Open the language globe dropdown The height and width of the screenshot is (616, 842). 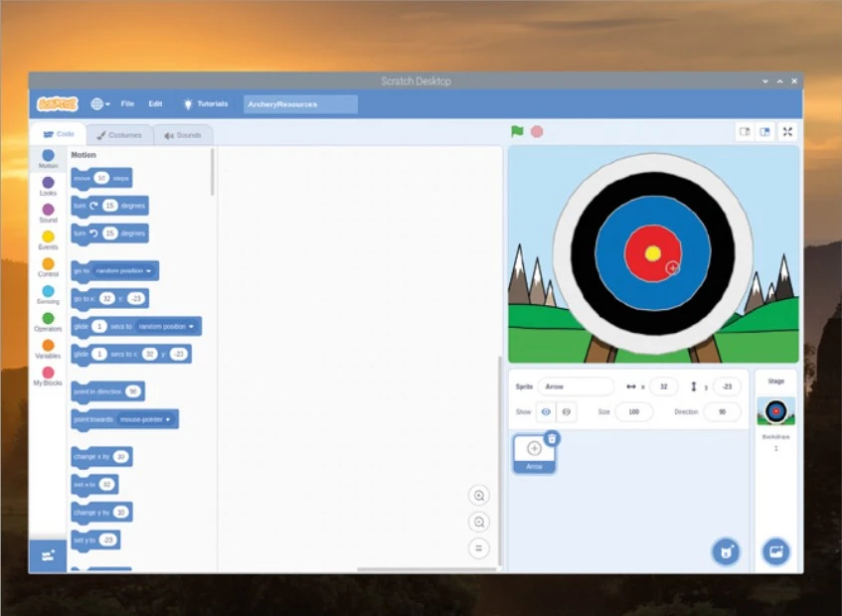(x=99, y=103)
